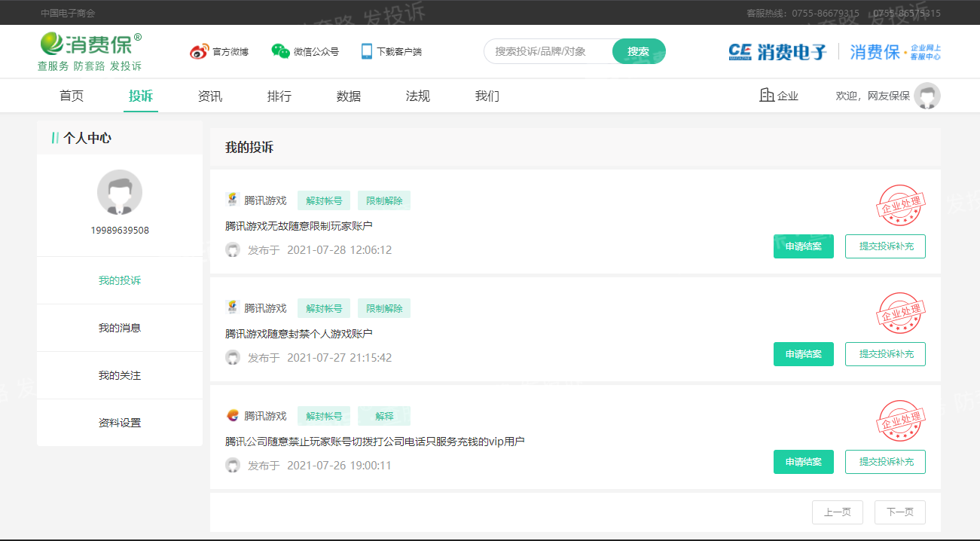Click 腾讯游戏 name on the 2021-07-28 complaint
Image resolution: width=980 pixels, height=541 pixels.
coord(265,200)
